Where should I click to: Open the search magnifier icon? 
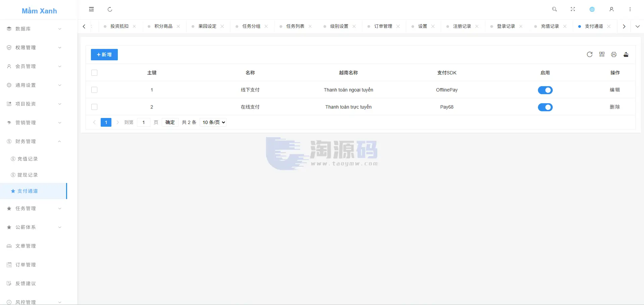[554, 9]
